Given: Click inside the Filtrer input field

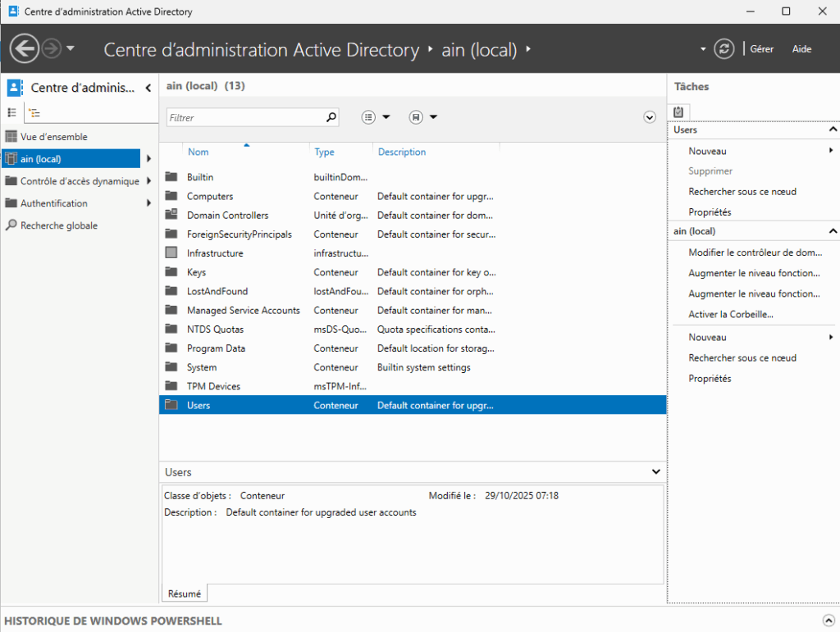Looking at the screenshot, I should click(246, 117).
